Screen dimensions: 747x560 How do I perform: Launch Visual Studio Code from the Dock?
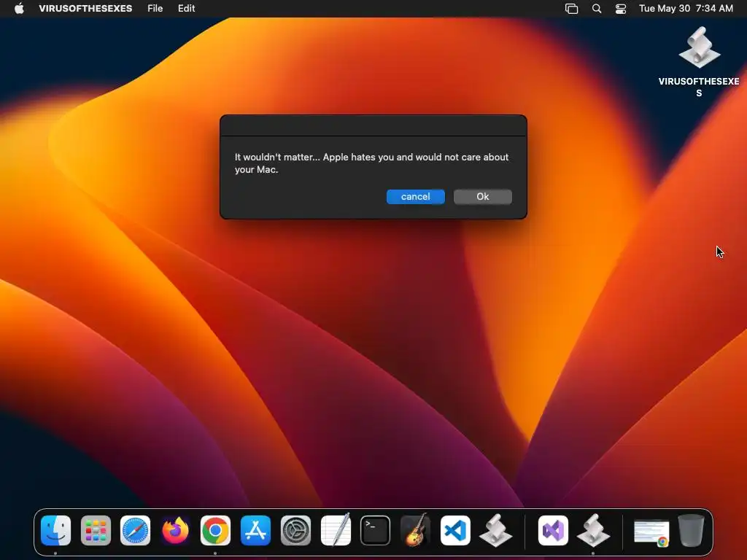click(455, 531)
